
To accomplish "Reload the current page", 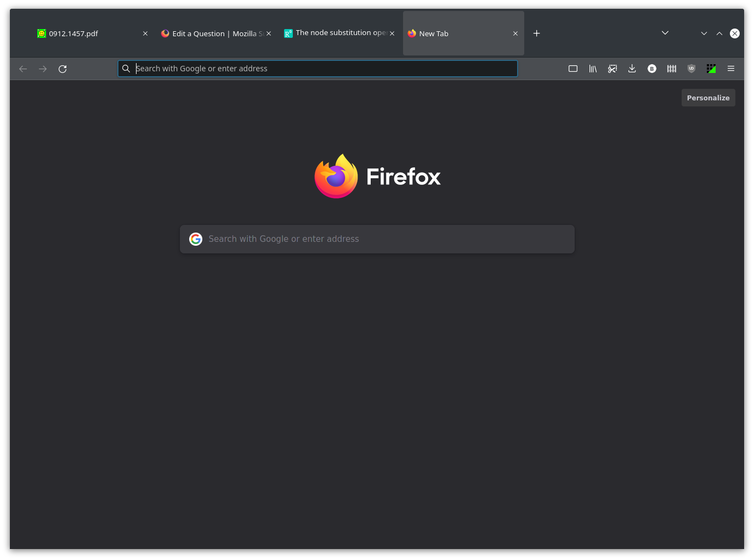I will pos(63,69).
